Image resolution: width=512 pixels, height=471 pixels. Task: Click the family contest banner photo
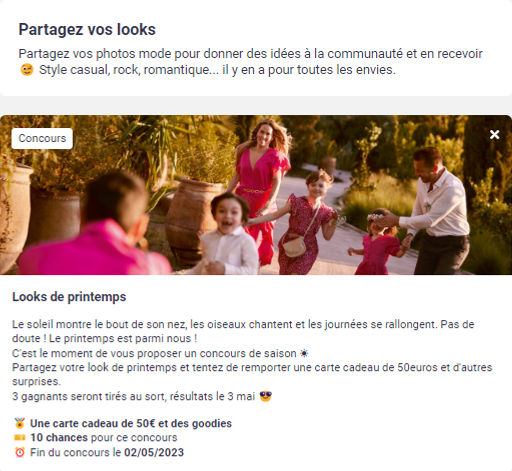coord(256,195)
